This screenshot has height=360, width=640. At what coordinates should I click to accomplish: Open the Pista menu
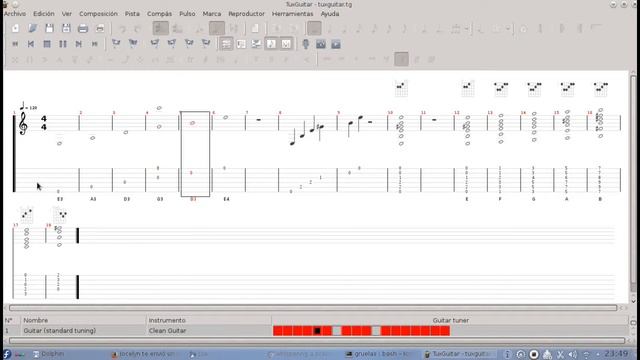tap(132, 13)
